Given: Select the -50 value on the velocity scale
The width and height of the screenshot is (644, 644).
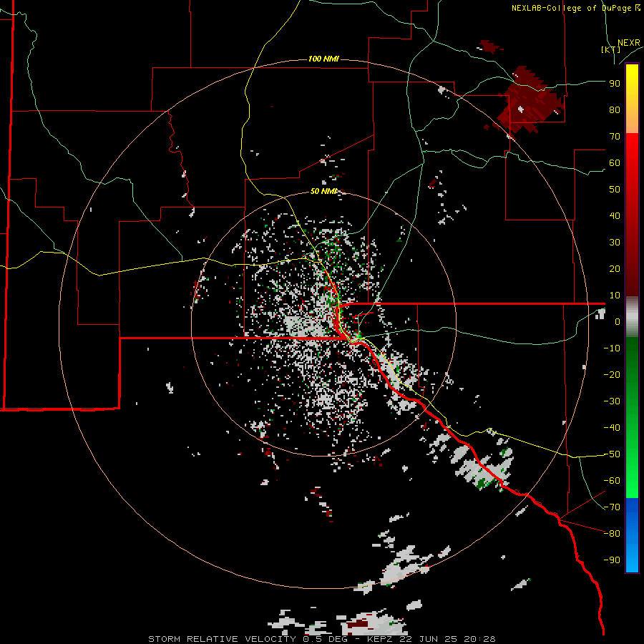Looking at the screenshot, I should click(x=612, y=454).
